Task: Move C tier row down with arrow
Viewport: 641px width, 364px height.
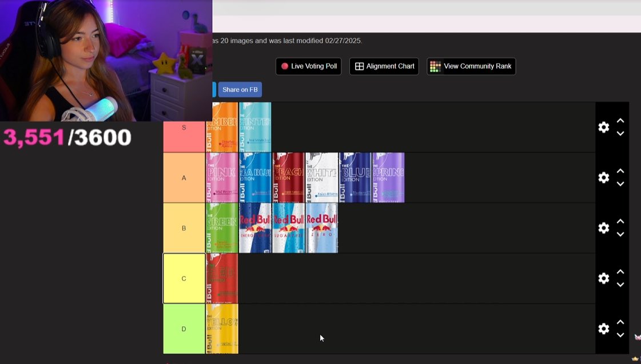Action: pyautogui.click(x=620, y=285)
